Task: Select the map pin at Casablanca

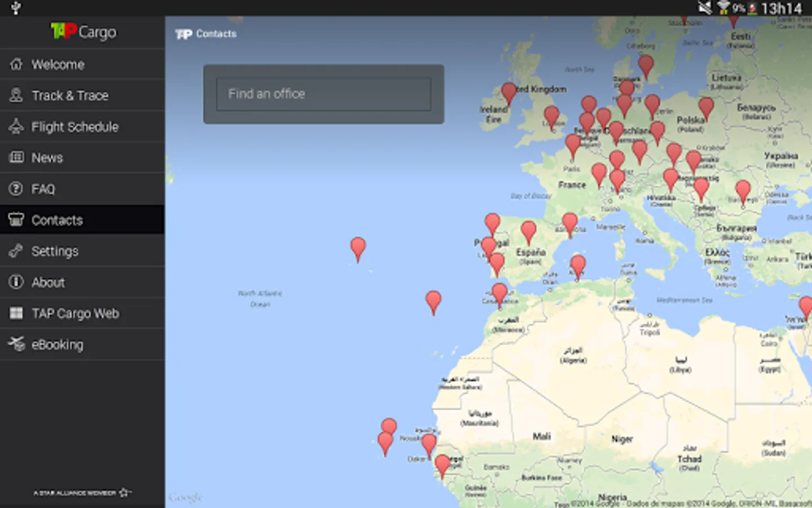Action: coord(500,295)
